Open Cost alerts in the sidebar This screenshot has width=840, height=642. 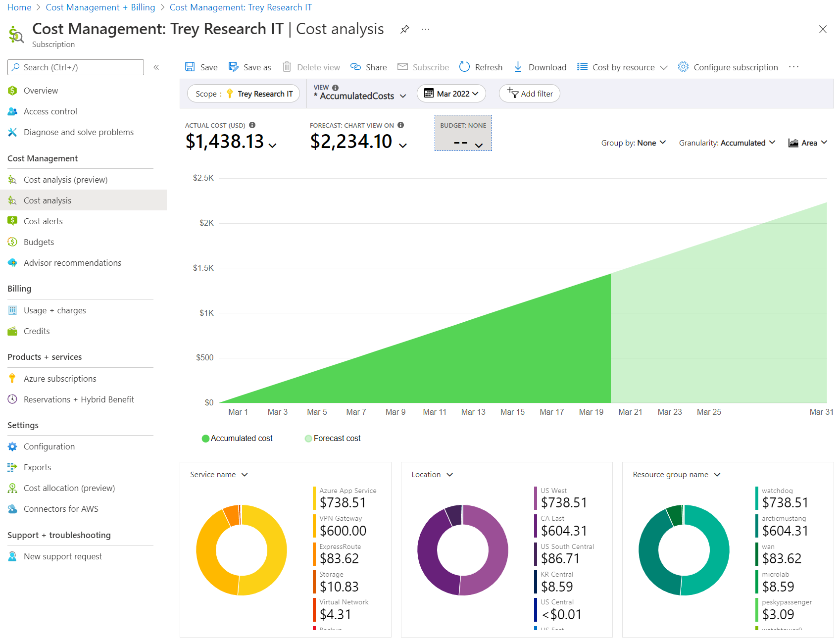[x=43, y=221]
